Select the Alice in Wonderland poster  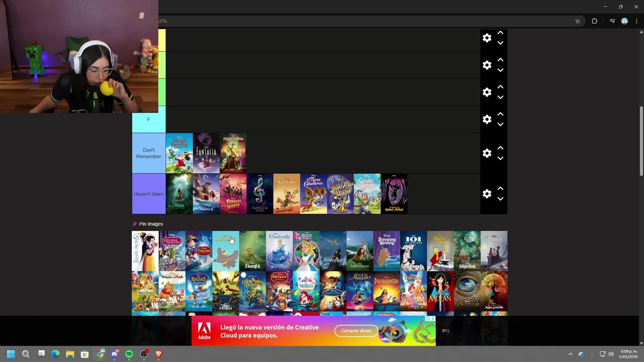306,251
